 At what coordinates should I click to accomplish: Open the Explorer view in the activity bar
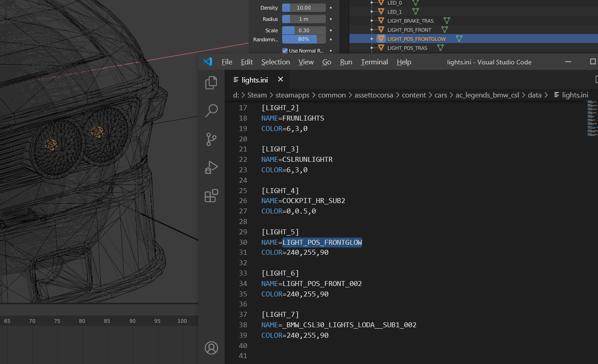coord(211,83)
